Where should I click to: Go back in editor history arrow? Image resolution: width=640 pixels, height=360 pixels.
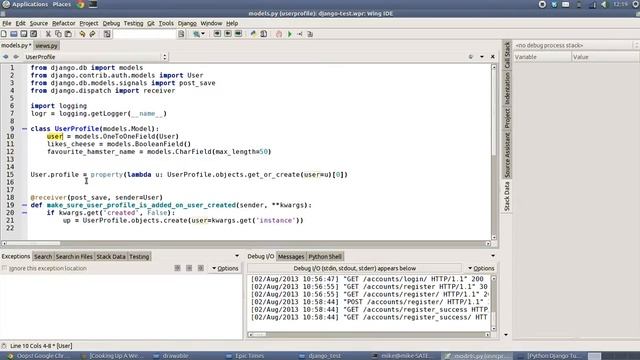[6, 57]
